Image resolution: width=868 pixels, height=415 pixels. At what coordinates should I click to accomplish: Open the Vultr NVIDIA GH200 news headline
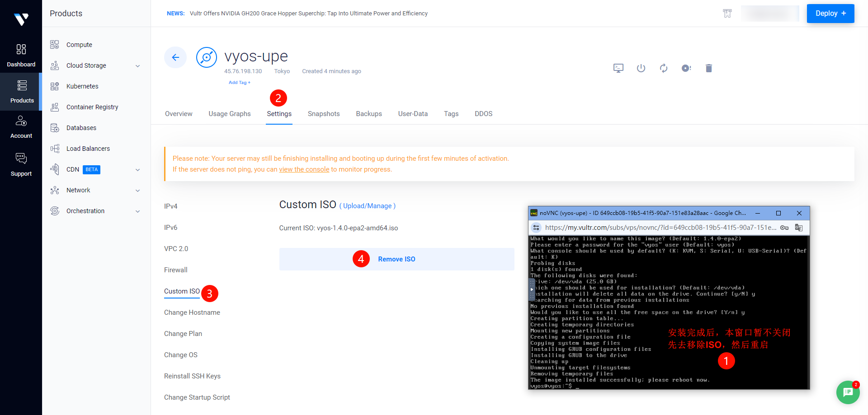[x=308, y=14]
